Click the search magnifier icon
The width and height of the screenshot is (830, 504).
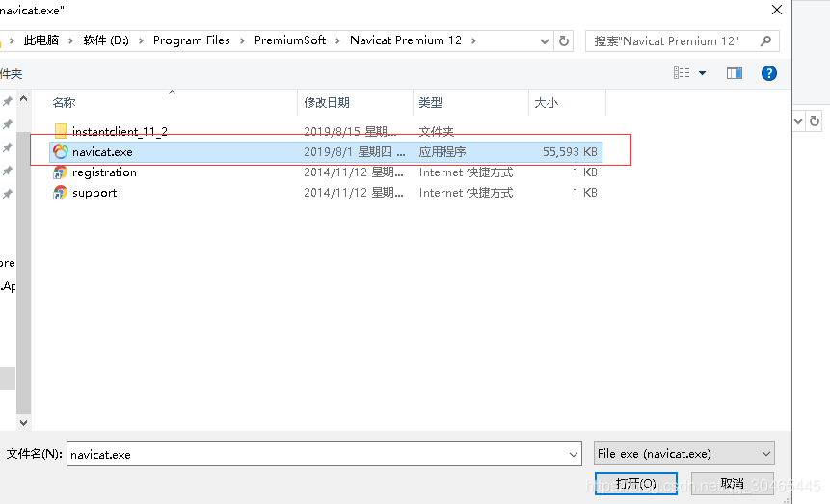point(765,40)
